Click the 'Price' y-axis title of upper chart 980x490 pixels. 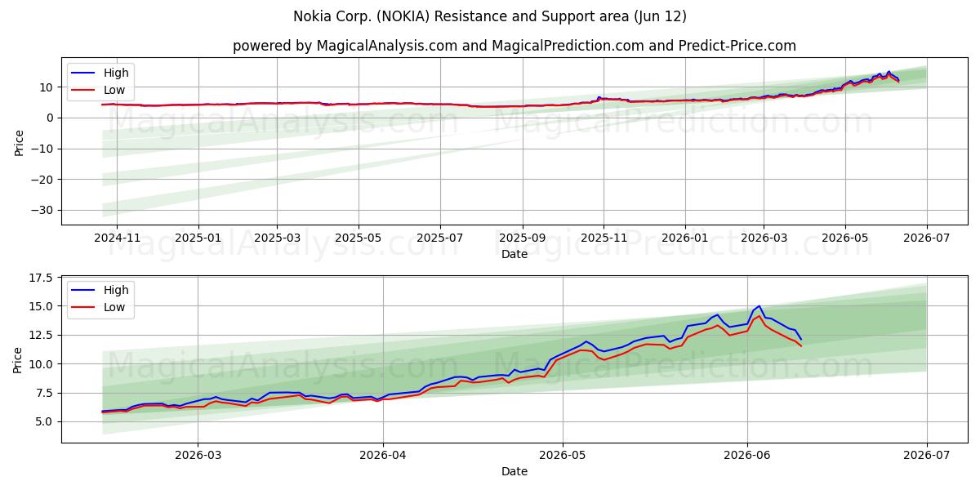19,140
